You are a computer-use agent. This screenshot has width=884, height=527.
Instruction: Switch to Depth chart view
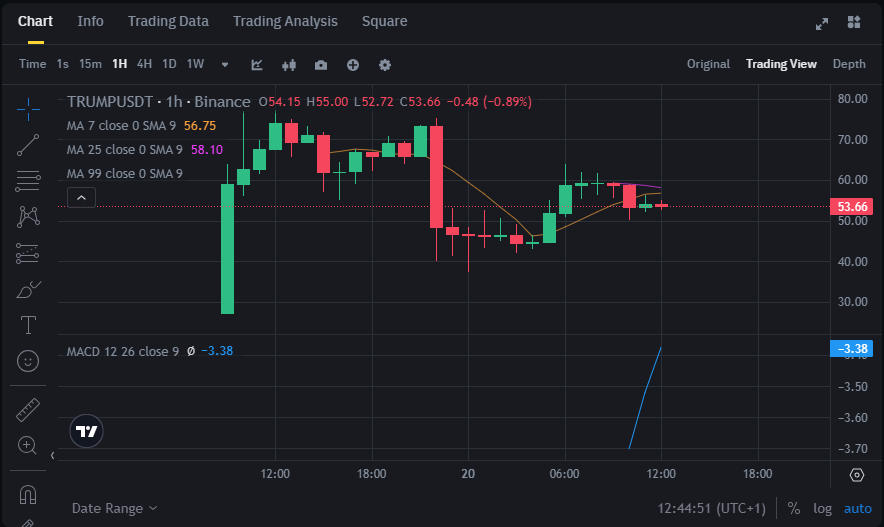849,64
